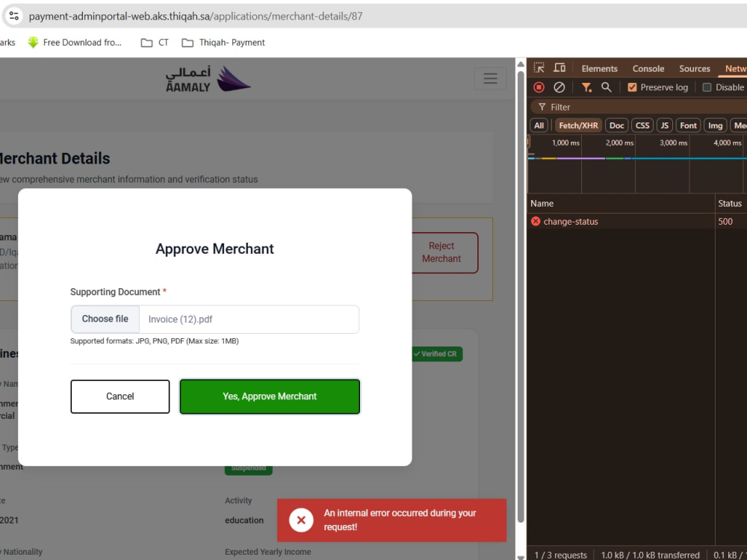Select the Fetch/XHR request filter
This screenshot has height=560, width=747.
[x=578, y=125]
